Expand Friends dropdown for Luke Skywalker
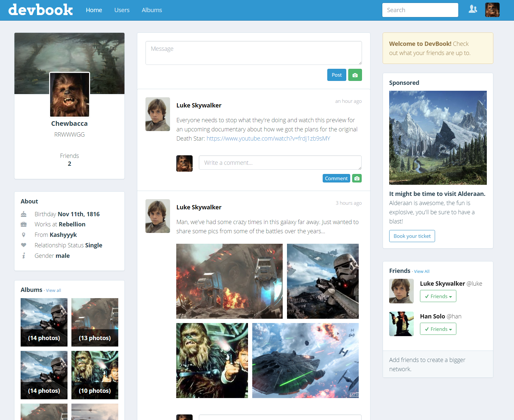This screenshot has width=514, height=420. [x=438, y=296]
